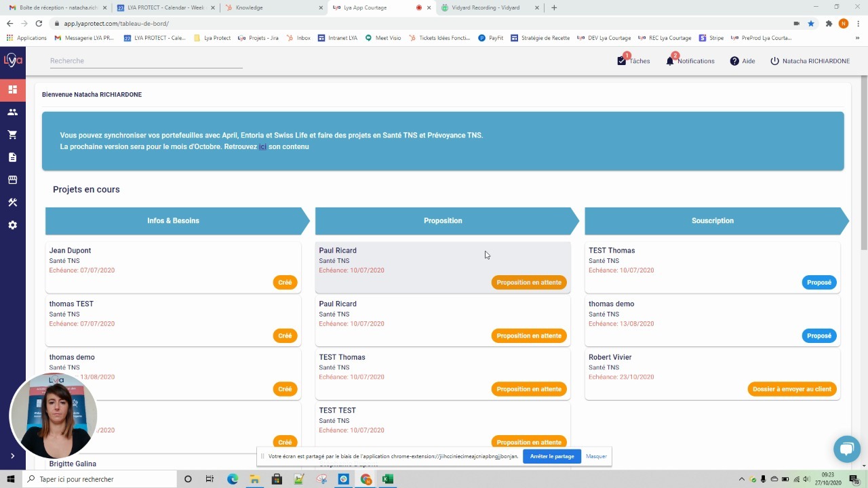Click the Recherche search field

tap(146, 61)
